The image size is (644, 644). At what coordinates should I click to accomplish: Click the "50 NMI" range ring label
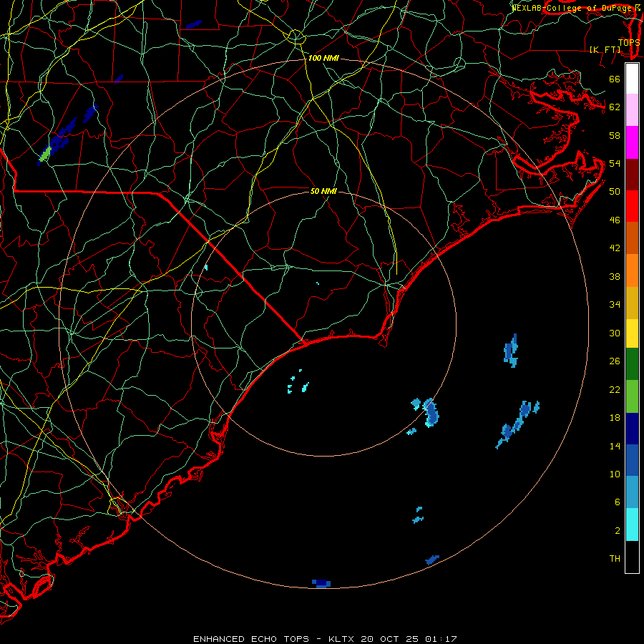[x=323, y=191]
